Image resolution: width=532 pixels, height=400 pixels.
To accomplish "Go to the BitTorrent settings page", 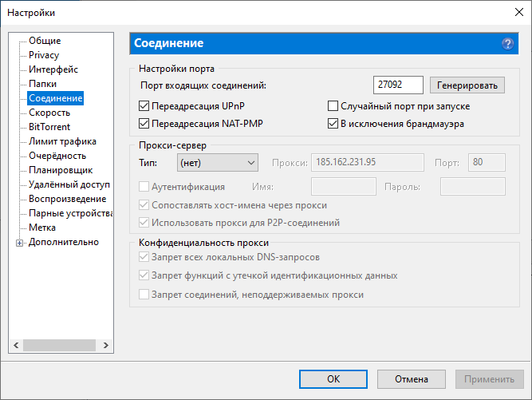I will click(49, 127).
